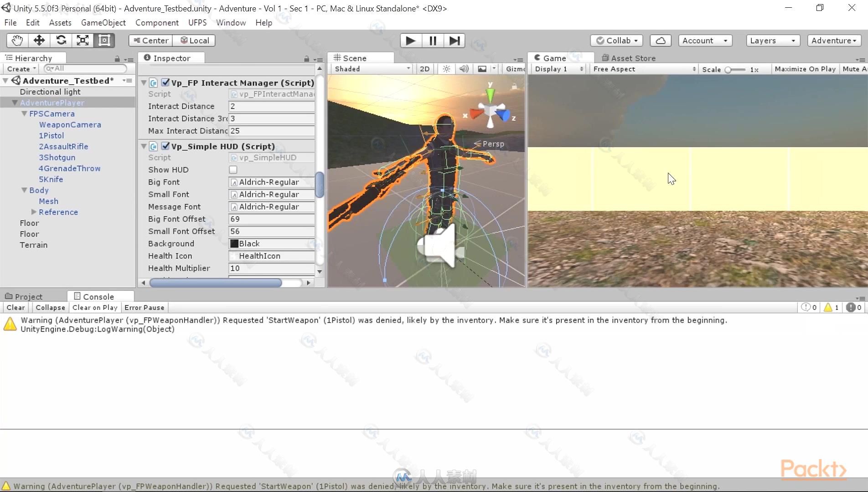Open the Layers dropdown
Viewport: 868px width, 492px height.
point(773,41)
